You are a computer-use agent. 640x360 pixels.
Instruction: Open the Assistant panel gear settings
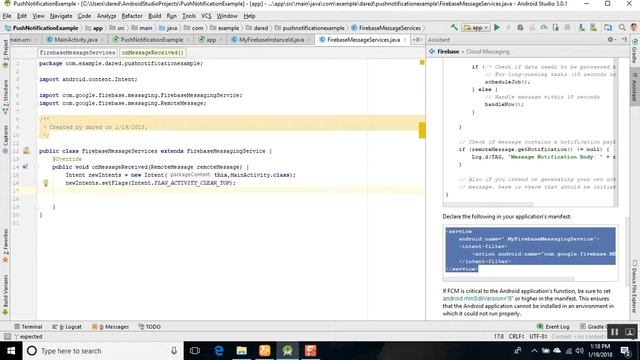tap(611, 40)
